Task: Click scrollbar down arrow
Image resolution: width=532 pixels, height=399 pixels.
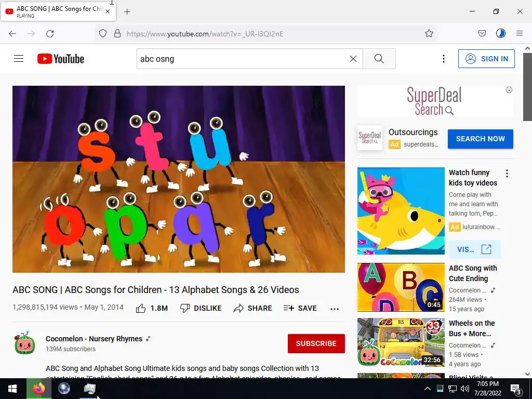Action: pos(527,374)
